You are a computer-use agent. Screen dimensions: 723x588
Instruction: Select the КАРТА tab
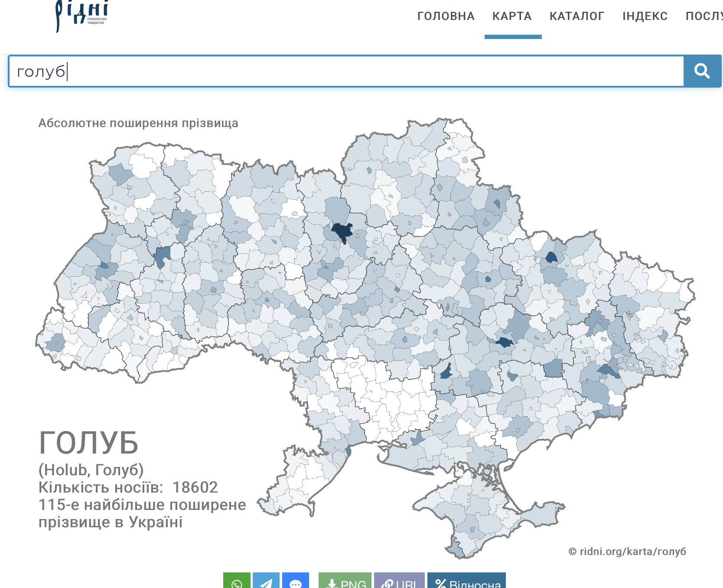point(512,16)
